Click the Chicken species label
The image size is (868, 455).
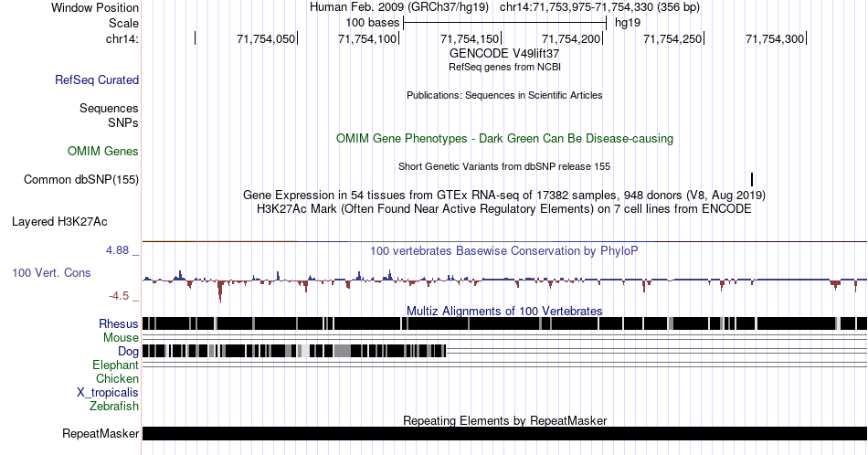pos(117,378)
